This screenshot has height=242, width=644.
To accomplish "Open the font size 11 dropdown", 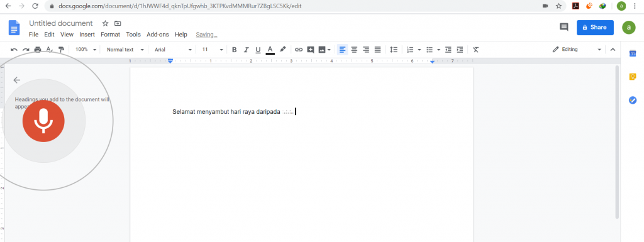I will coord(213,50).
